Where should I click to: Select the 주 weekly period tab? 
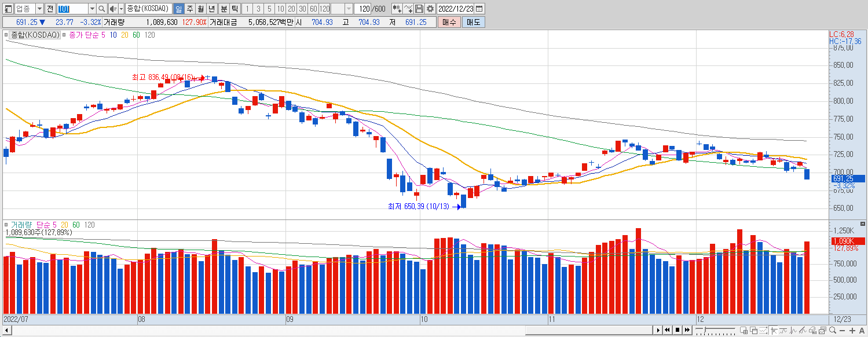[x=189, y=9]
